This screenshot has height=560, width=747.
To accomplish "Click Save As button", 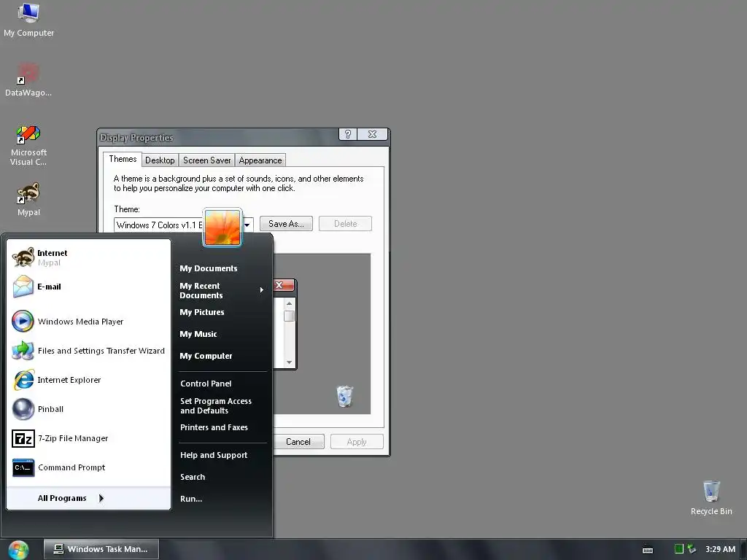I will point(286,224).
